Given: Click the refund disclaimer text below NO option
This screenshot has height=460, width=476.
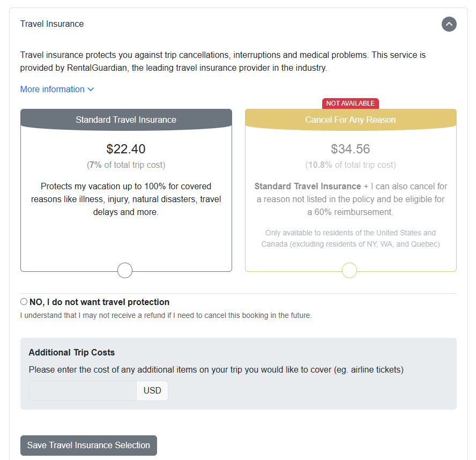Looking at the screenshot, I should [166, 315].
